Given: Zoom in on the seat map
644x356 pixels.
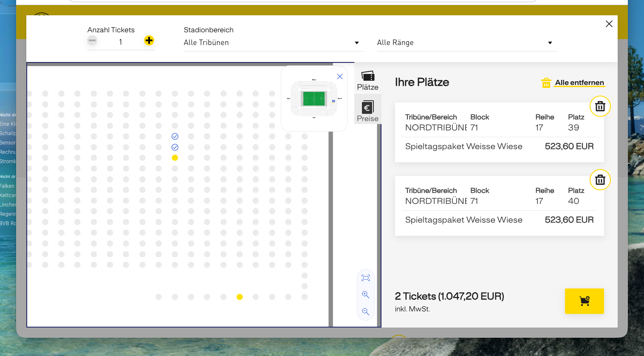Looking at the screenshot, I should [365, 295].
